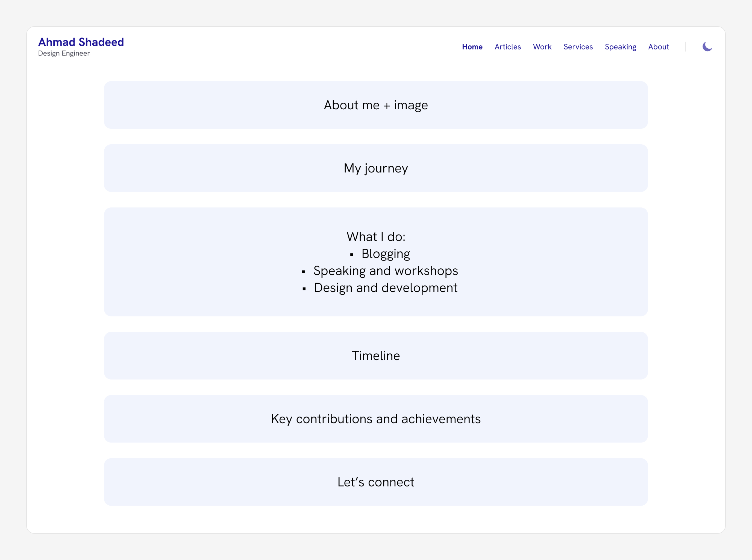752x560 pixels.
Task: Click the bullet marker beside Blogging
Action: pos(352,254)
